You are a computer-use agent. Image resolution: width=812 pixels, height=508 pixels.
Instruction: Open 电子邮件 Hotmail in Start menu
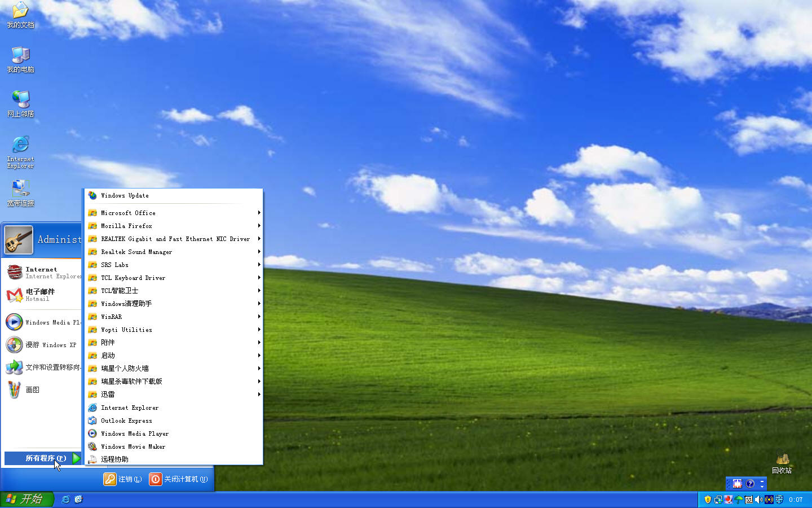pyautogui.click(x=43, y=295)
